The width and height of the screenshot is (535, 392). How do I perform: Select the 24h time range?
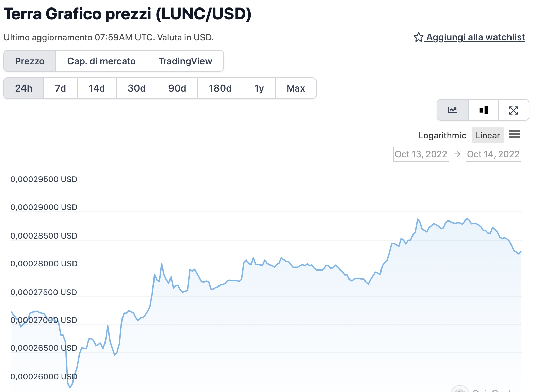(24, 88)
